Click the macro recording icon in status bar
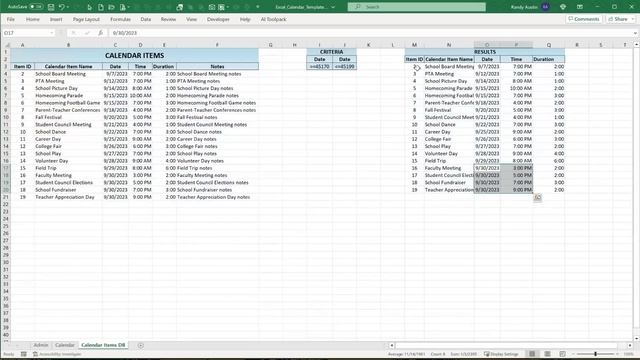 coord(24,354)
